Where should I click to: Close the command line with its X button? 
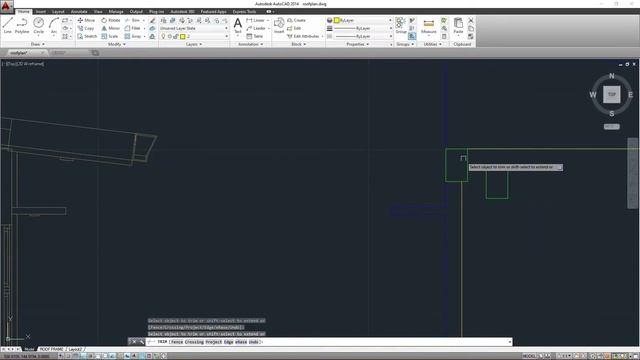tap(133, 342)
